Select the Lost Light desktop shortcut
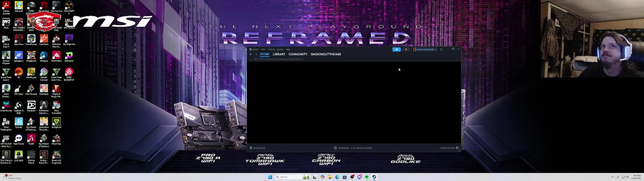The height and width of the screenshot is (181, 644). click(x=19, y=156)
